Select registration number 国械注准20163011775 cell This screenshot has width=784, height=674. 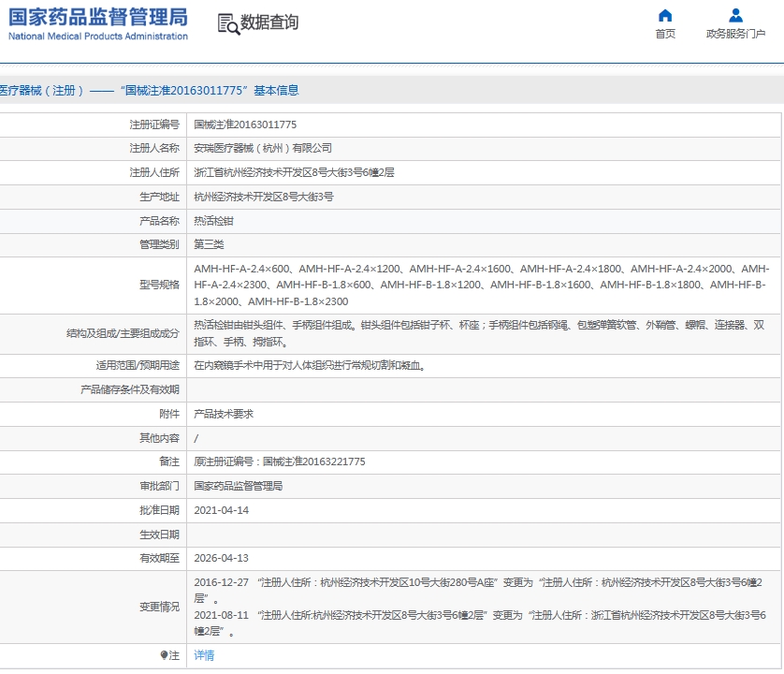coord(245,125)
